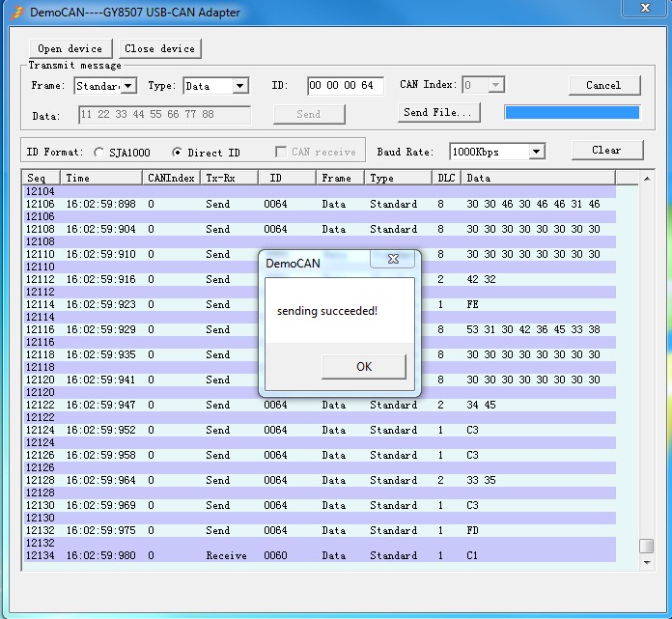Click the Send File... button

coord(438,112)
